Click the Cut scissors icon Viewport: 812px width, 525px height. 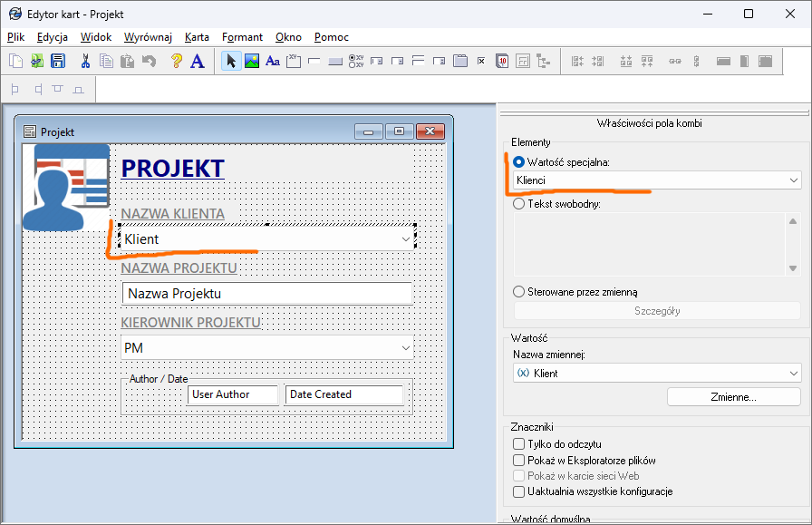click(85, 62)
